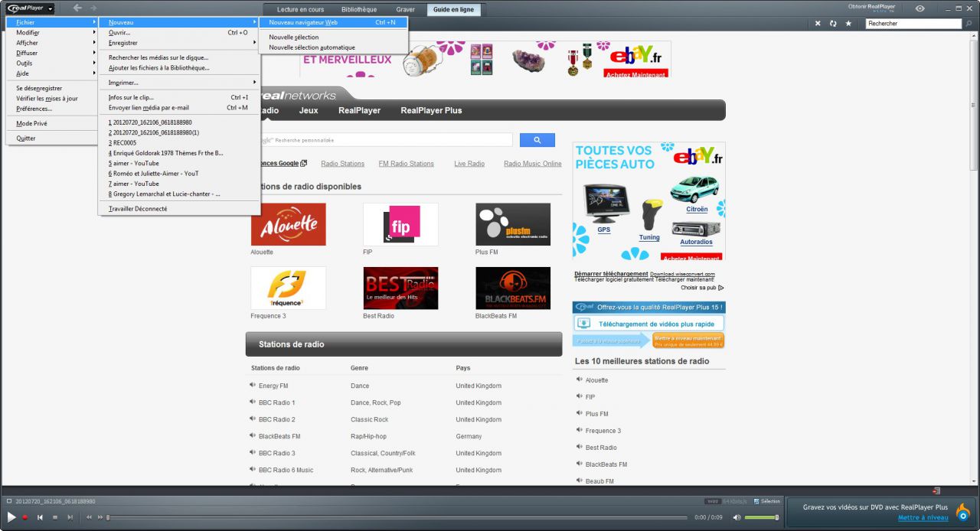This screenshot has height=531, width=980.
Task: Toggle Mode Privé in the menu
Action: point(31,124)
